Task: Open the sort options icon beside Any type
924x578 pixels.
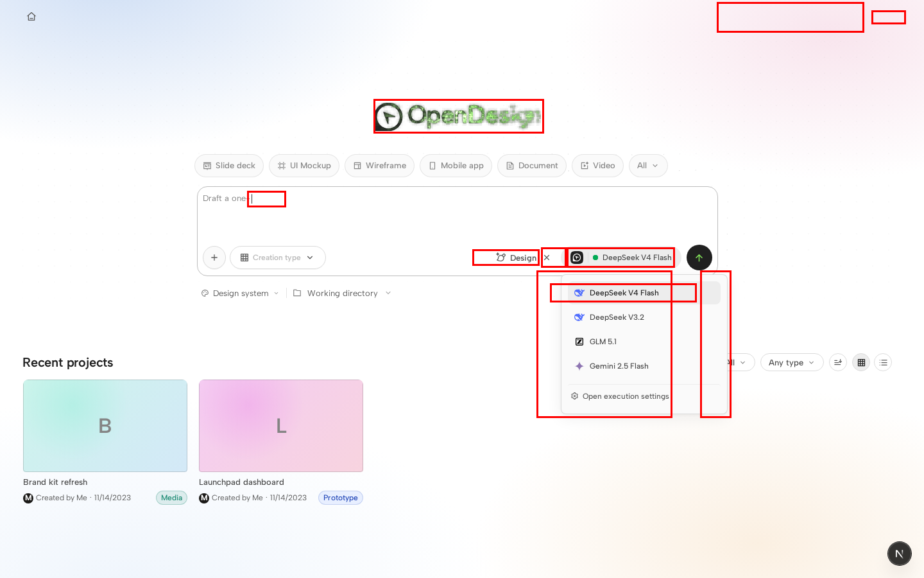Action: tap(838, 363)
